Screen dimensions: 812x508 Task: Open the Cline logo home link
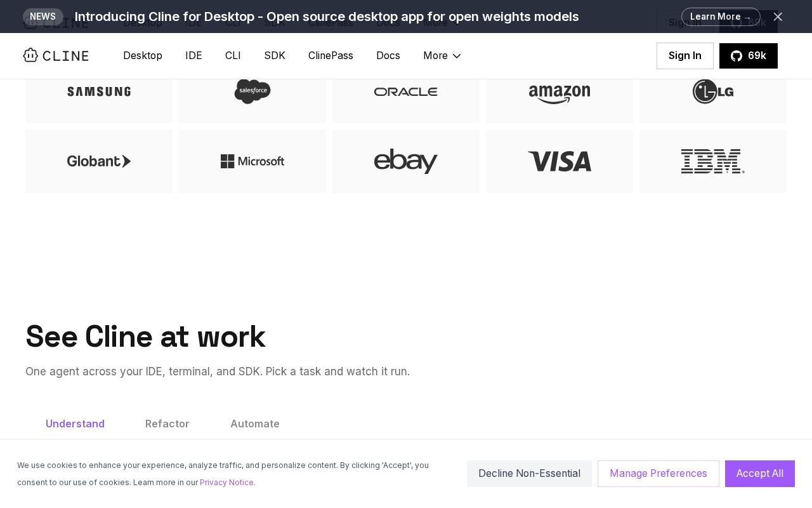(x=56, y=56)
